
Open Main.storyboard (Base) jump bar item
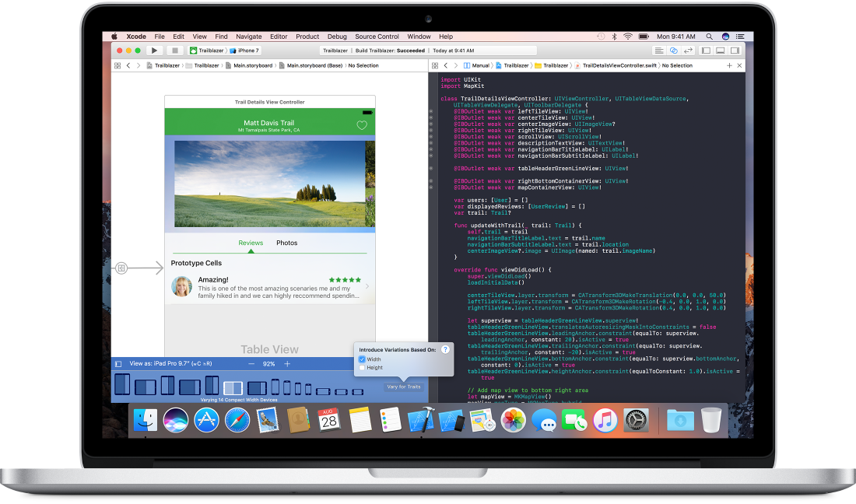[310, 65]
